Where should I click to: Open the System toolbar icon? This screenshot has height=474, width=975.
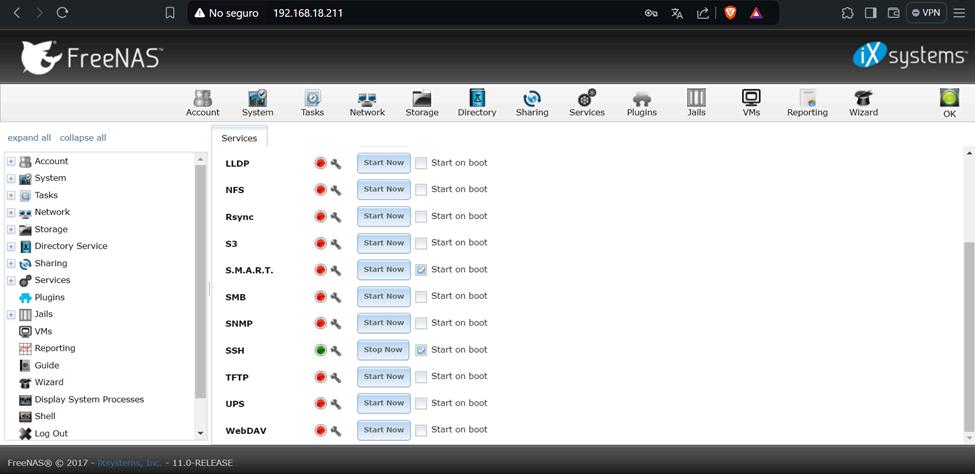coord(257,103)
